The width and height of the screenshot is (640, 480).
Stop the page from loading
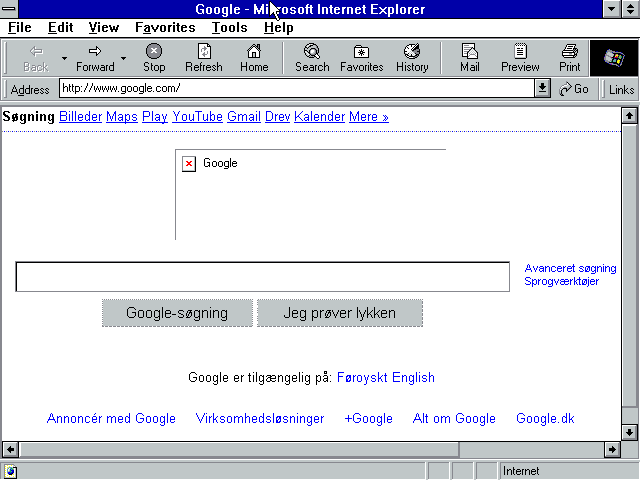tap(154, 58)
